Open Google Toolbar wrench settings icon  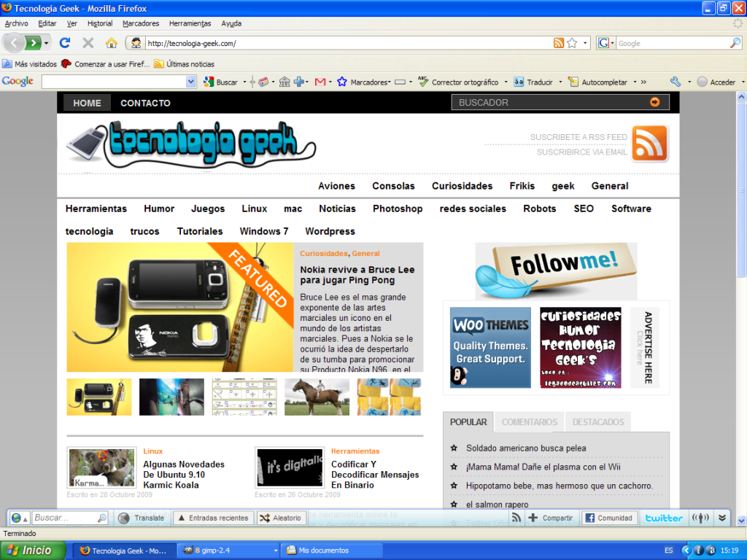(x=676, y=82)
